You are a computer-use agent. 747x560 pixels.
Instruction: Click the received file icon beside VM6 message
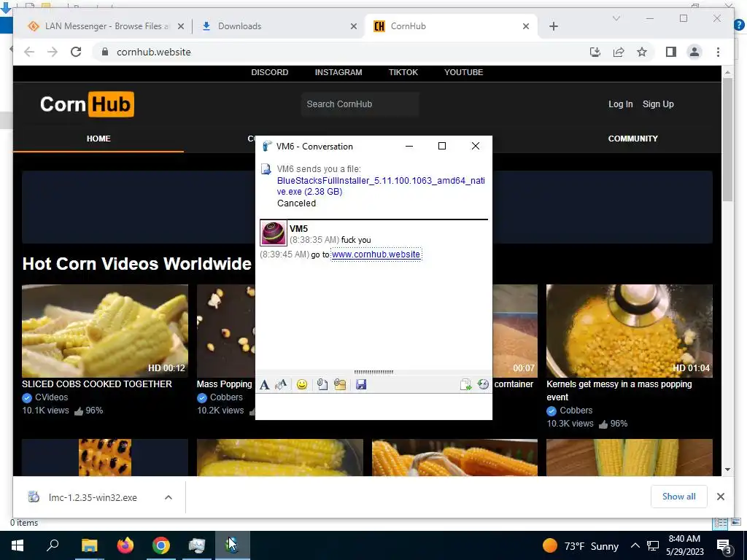[266, 169]
